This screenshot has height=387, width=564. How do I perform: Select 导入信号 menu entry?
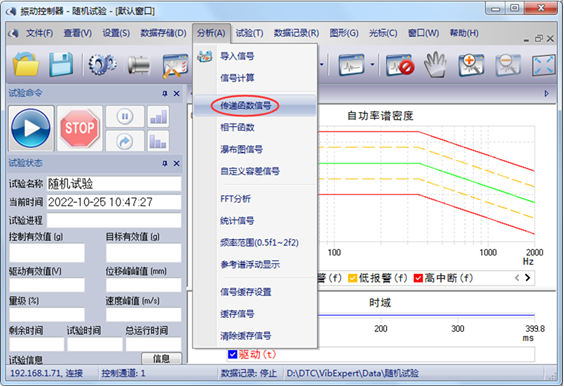[x=255, y=56]
